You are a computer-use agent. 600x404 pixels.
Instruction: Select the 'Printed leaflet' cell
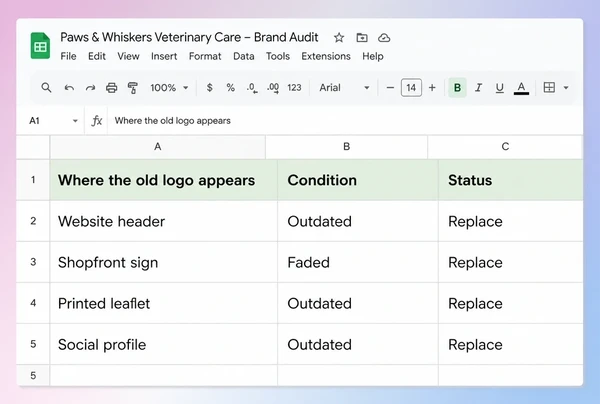(163, 303)
